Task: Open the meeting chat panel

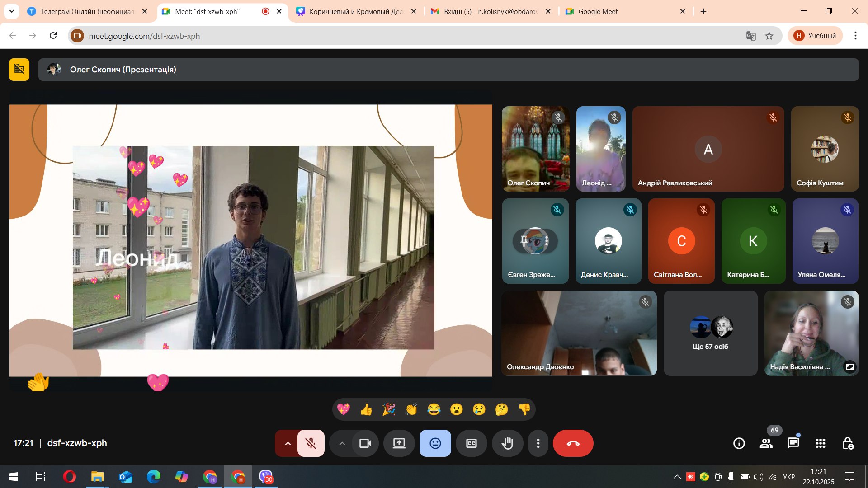Action: [x=793, y=443]
